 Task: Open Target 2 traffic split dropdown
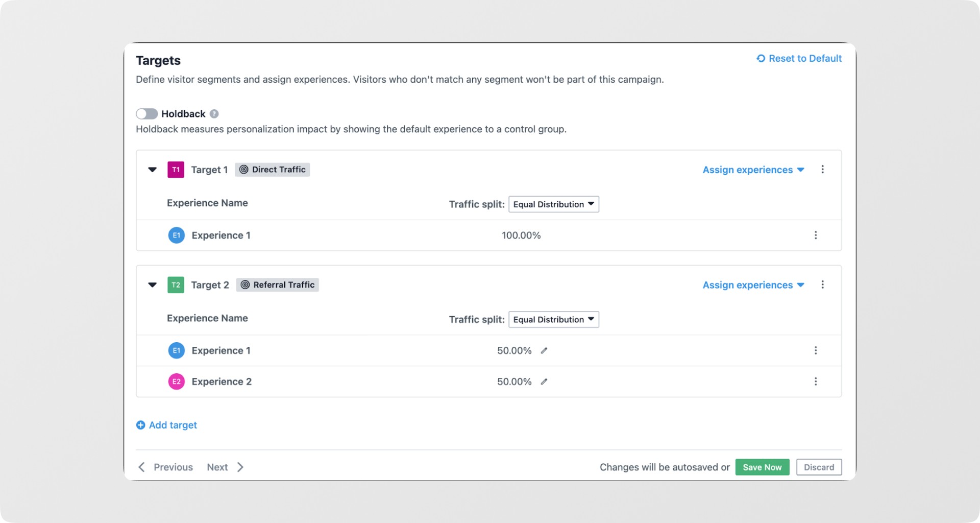pyautogui.click(x=553, y=320)
